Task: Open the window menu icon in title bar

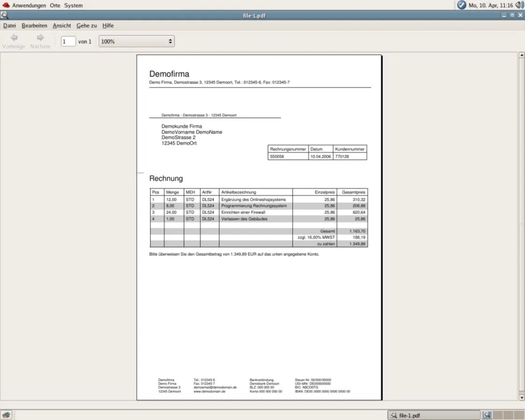Action: pyautogui.click(x=4, y=15)
